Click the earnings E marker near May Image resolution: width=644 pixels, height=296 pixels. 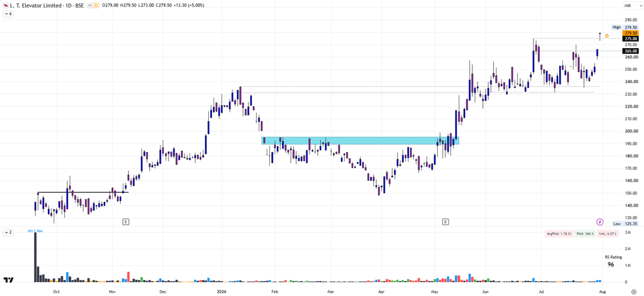445,221
